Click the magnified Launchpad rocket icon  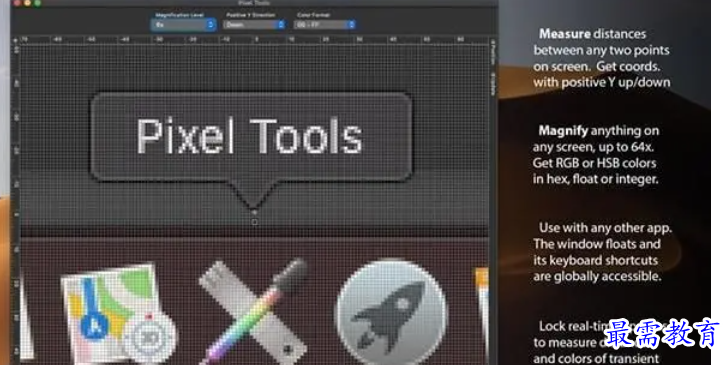tap(391, 313)
